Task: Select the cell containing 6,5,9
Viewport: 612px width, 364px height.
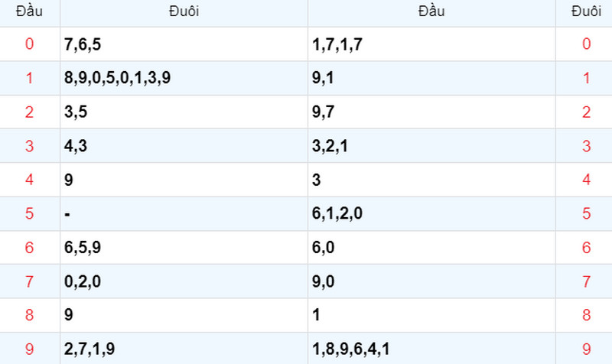Action: [184, 248]
